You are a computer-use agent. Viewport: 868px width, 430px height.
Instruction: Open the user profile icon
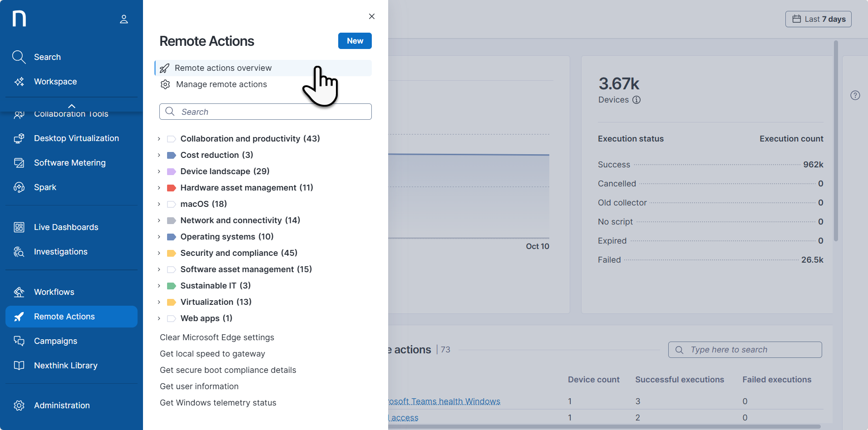(124, 19)
